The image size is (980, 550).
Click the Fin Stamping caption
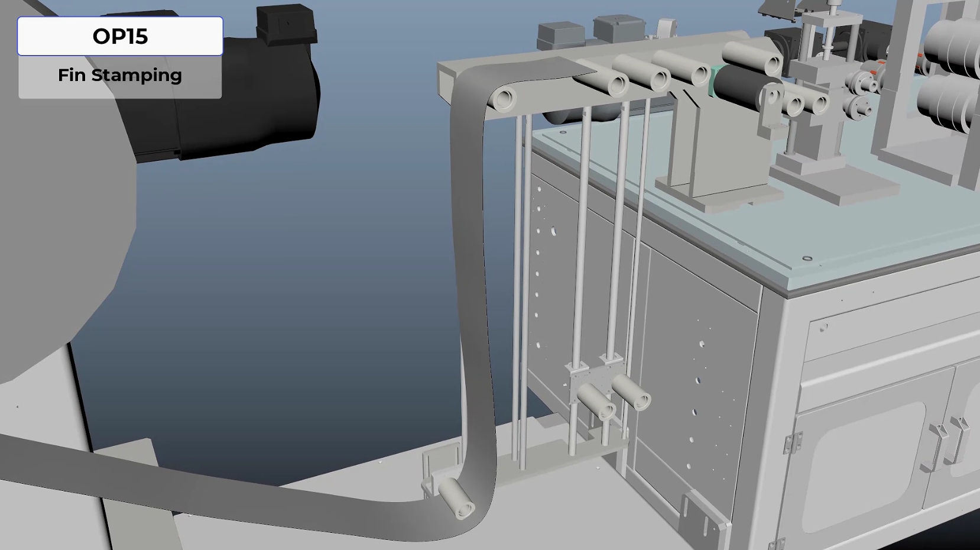(x=120, y=76)
